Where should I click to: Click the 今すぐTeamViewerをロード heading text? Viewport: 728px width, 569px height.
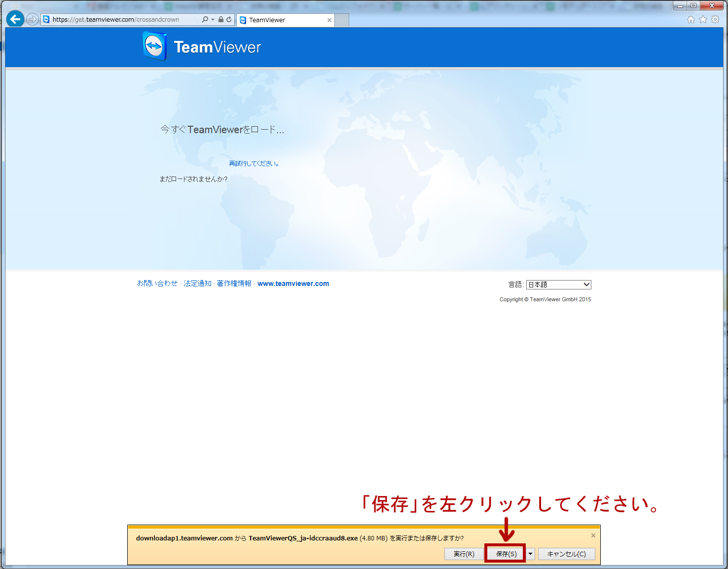click(x=222, y=130)
